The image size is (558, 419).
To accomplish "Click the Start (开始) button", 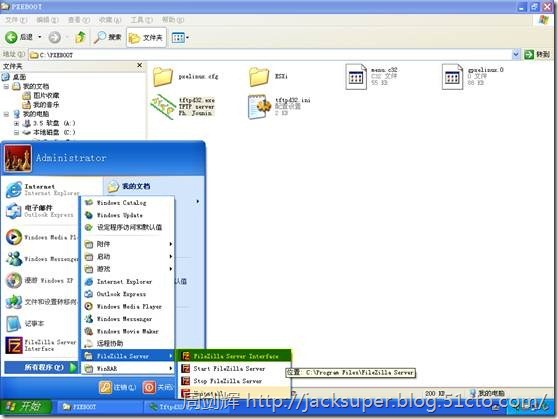I will (26, 406).
